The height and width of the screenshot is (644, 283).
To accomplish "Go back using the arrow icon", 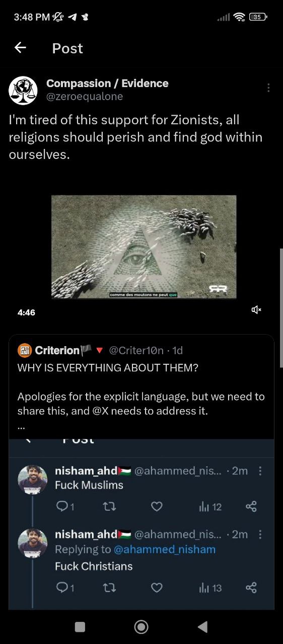I will pos(20,48).
